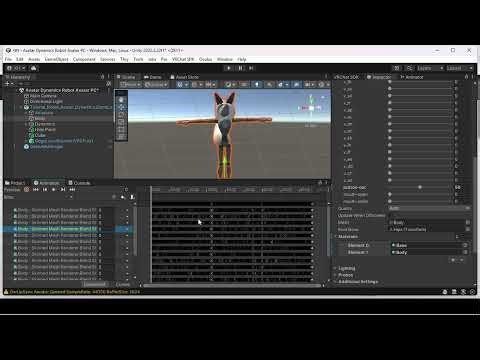Image resolution: width=480 pixels, height=360 pixels.
Task: Open the VRChat SDK menu
Action: click(x=183, y=59)
